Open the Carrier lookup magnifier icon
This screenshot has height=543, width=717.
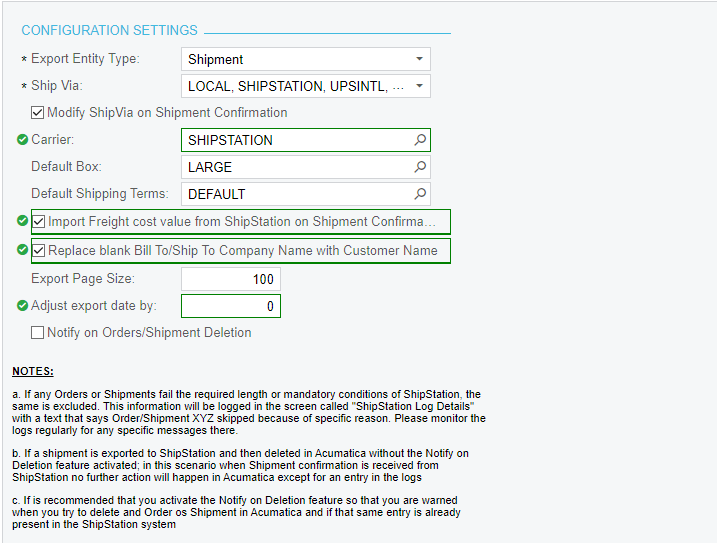point(420,140)
